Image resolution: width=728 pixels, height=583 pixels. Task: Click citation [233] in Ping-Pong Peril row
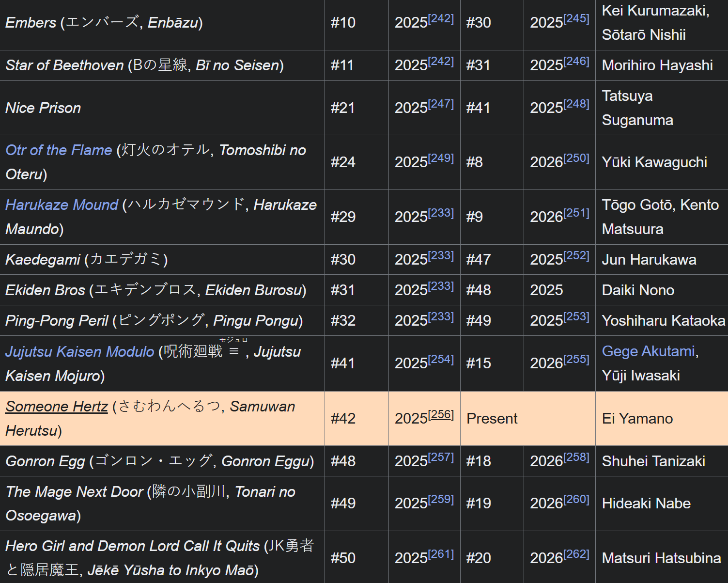point(441,317)
